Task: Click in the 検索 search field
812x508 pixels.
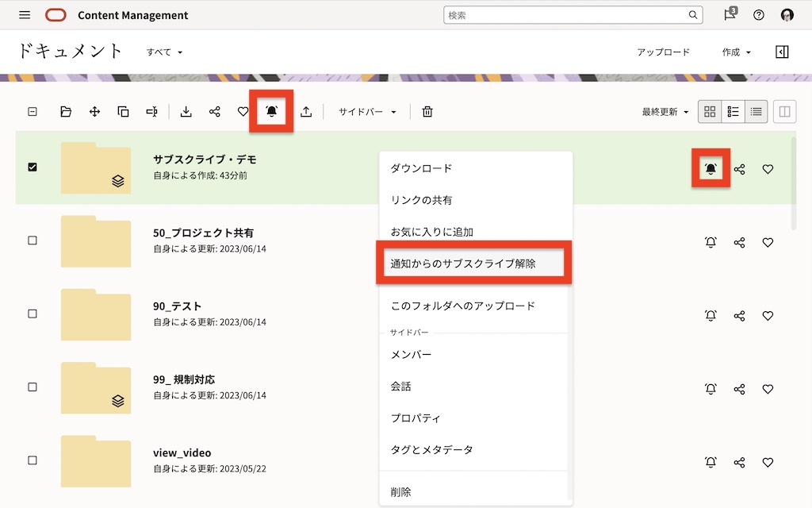Action: [565, 15]
